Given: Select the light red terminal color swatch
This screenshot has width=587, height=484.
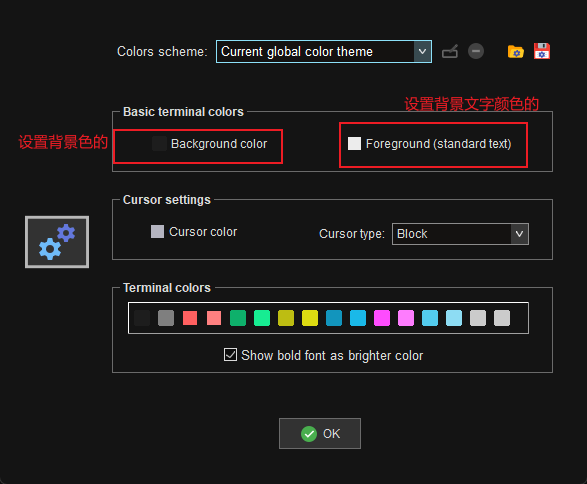Looking at the screenshot, I should [x=214, y=318].
